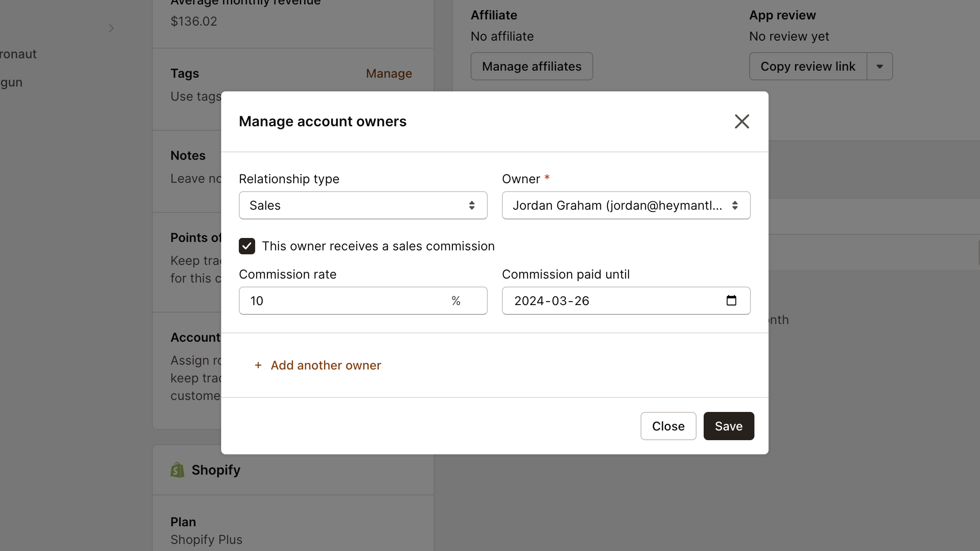Click the Shopify logo icon
This screenshot has width=980, height=551.
(177, 469)
